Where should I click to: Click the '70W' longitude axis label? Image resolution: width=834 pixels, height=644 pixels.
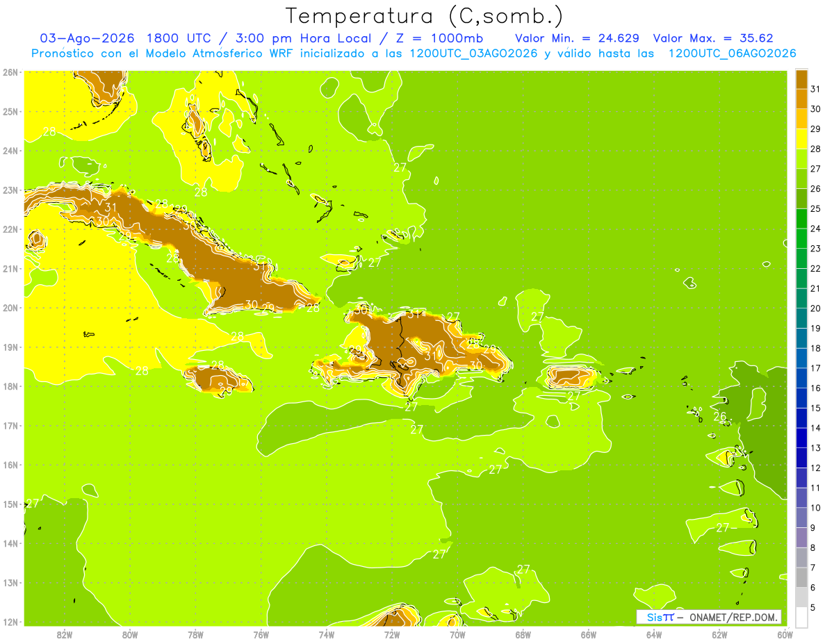click(457, 634)
